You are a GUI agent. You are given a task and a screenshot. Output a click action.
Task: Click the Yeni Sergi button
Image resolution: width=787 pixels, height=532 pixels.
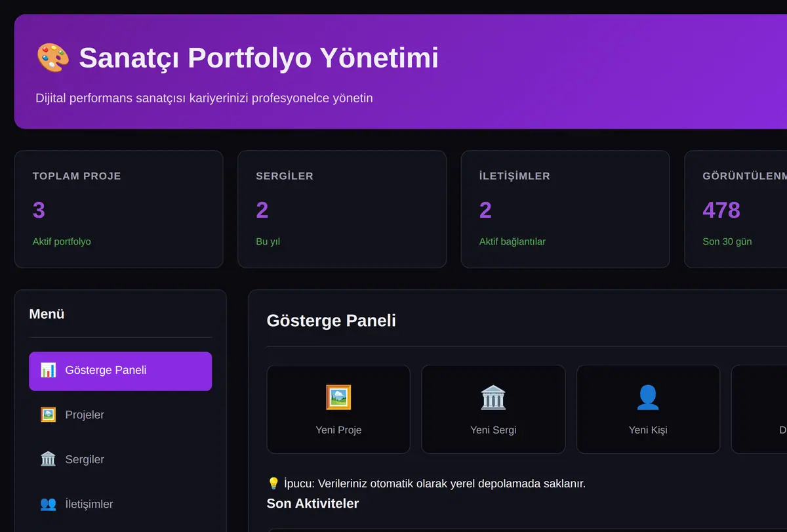[x=493, y=409]
